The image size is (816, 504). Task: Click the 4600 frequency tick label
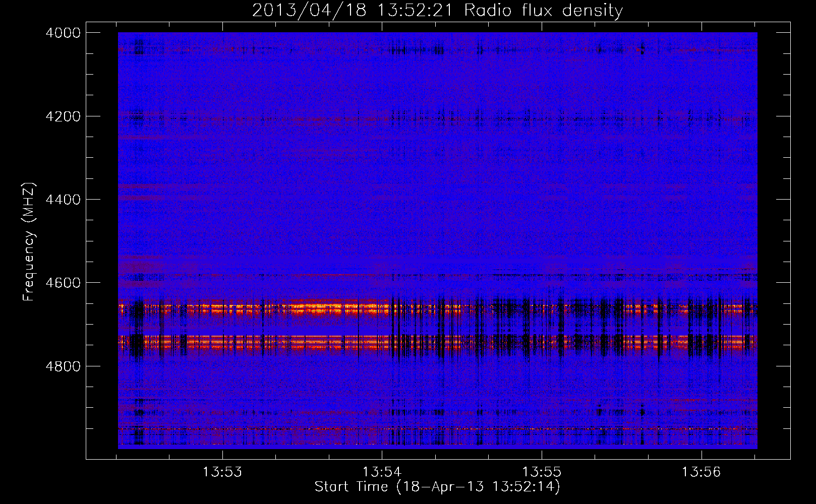click(63, 283)
